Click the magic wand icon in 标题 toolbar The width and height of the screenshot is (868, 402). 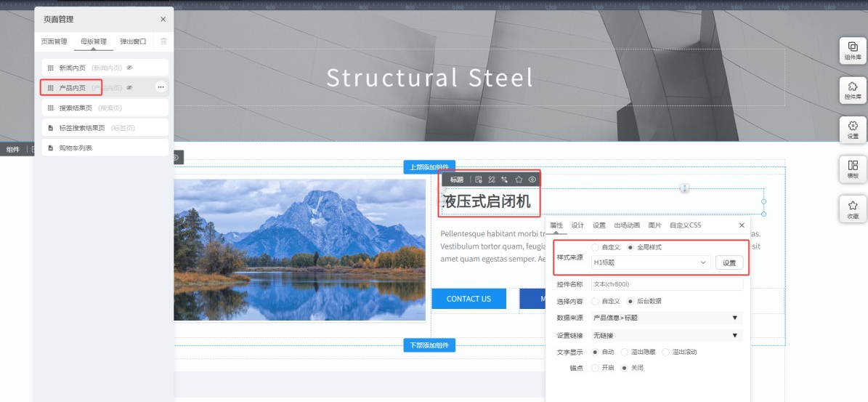[504, 180]
